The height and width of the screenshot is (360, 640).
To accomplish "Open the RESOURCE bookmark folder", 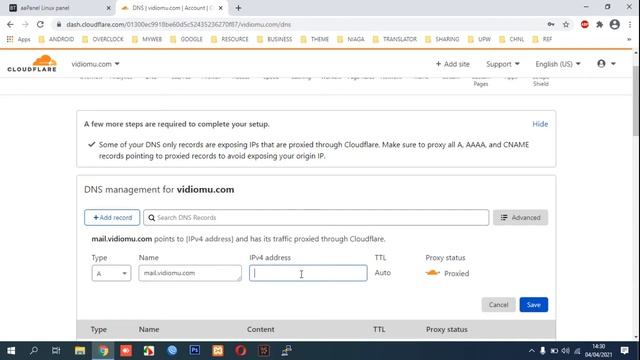I will coord(230,39).
